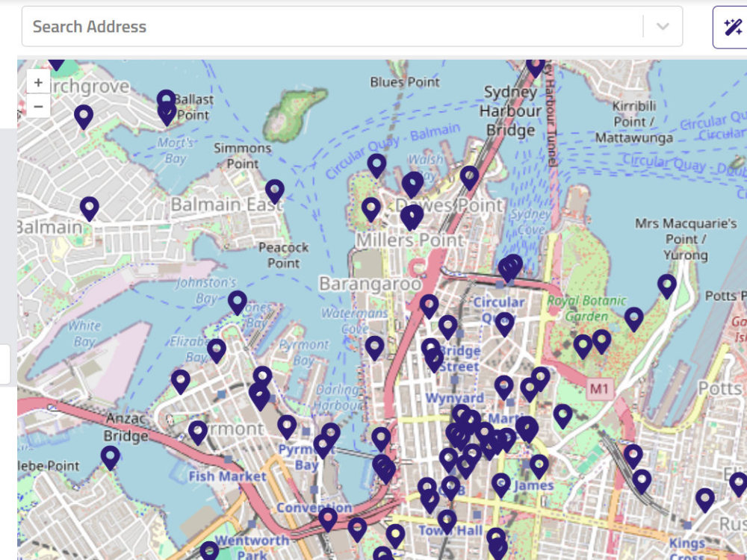The image size is (747, 560).
Task: Click the pin beside Royal Botanic Garden label
Action: click(634, 319)
